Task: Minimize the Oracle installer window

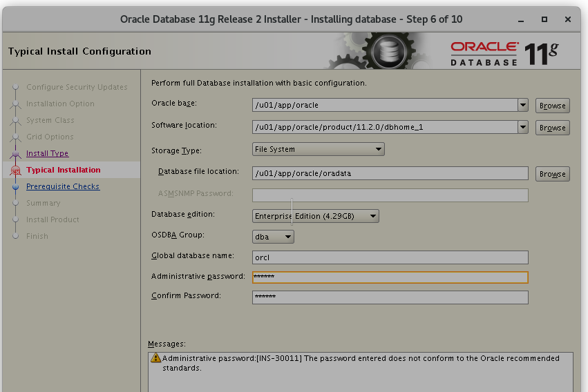Action: pos(521,19)
